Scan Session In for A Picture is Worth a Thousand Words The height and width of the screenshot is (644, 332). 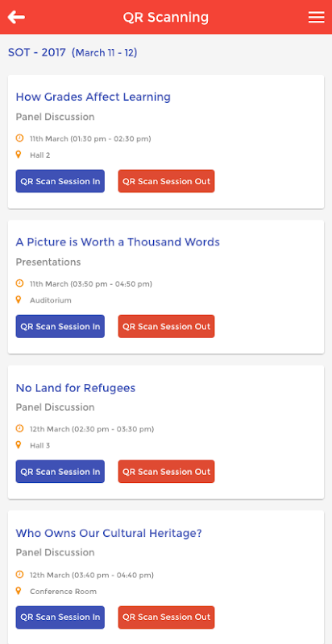point(60,326)
